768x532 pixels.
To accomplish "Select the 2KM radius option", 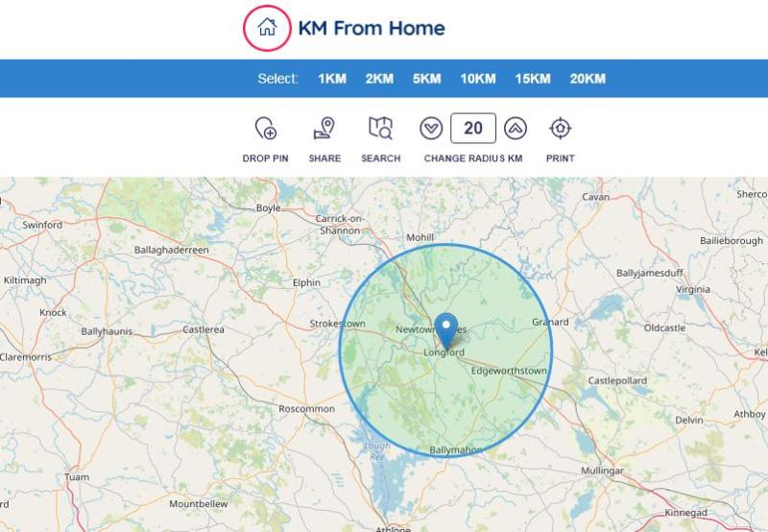I will click(379, 79).
